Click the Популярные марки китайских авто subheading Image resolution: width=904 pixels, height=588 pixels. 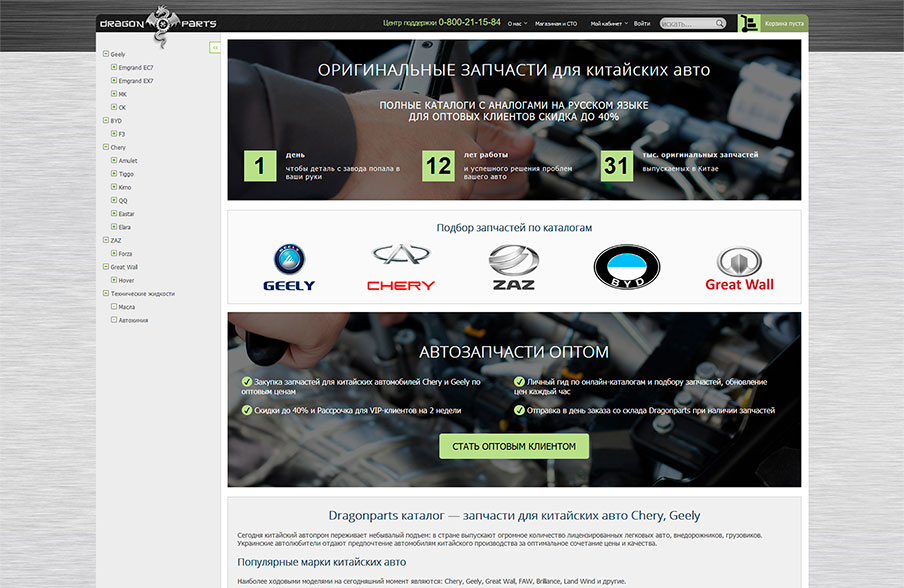pyautogui.click(x=322, y=562)
